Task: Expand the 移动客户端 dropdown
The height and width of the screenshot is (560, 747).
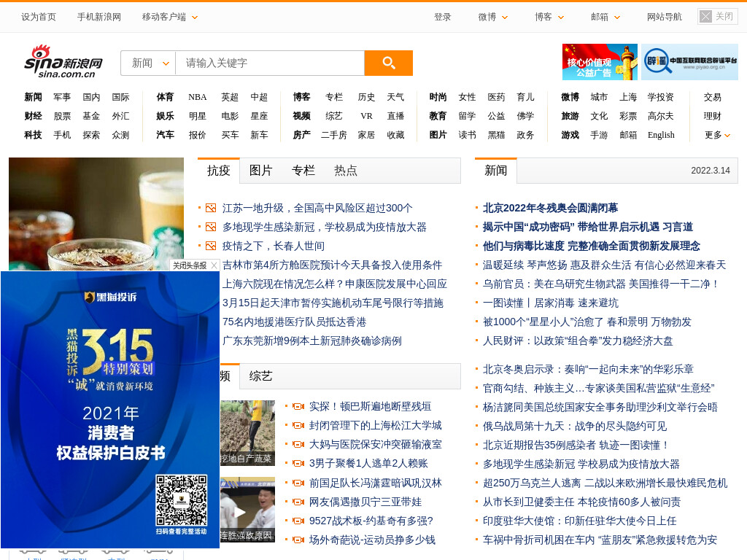Action: 169,17
